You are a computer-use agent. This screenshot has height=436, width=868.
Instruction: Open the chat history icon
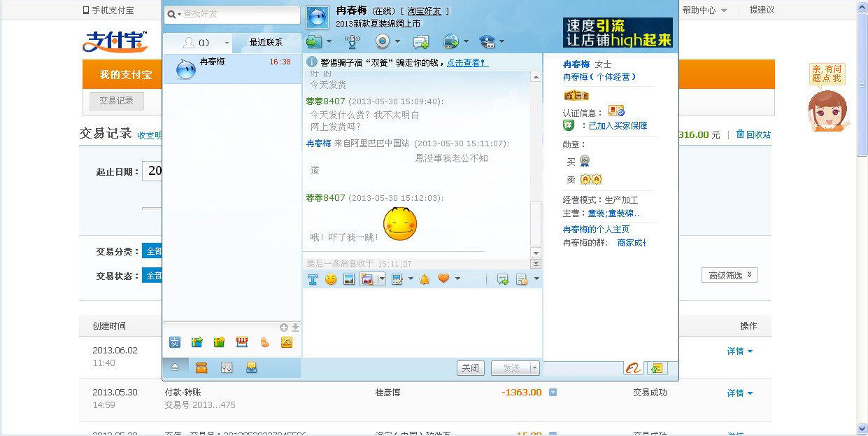[521, 279]
